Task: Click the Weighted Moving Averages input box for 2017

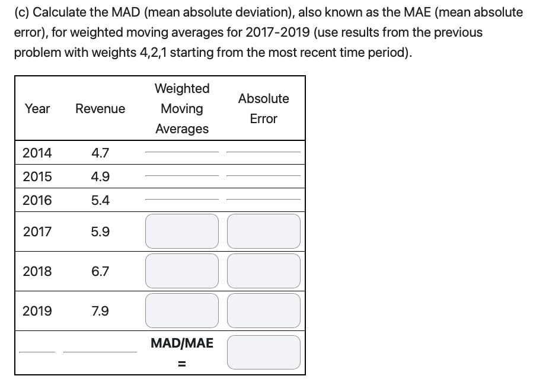Action: pyautogui.click(x=181, y=231)
